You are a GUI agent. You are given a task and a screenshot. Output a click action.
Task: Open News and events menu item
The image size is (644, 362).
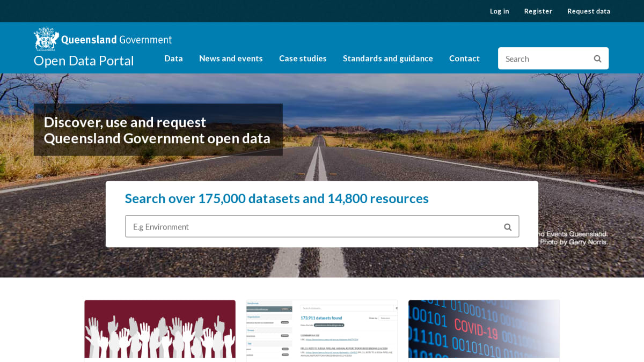[231, 58]
